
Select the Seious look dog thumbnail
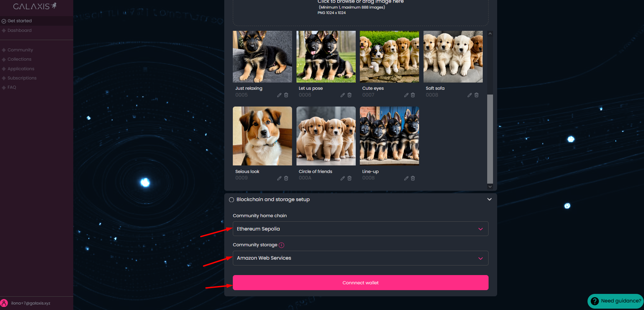(x=262, y=136)
